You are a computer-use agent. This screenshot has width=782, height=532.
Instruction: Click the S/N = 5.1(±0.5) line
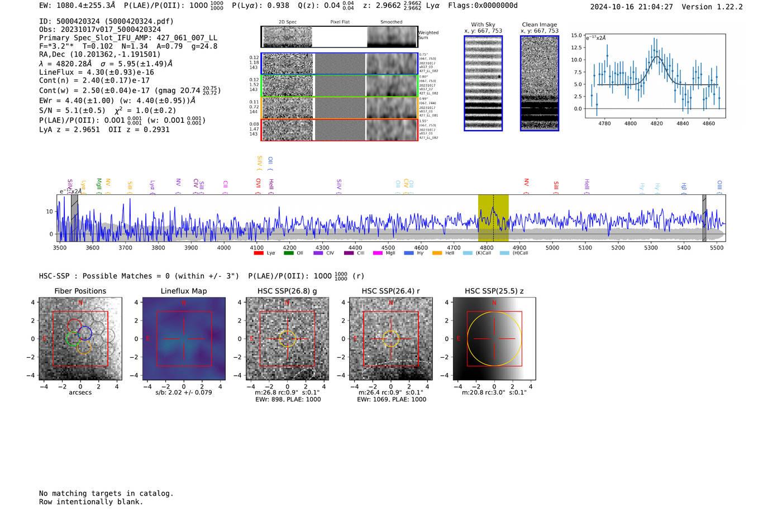point(108,110)
